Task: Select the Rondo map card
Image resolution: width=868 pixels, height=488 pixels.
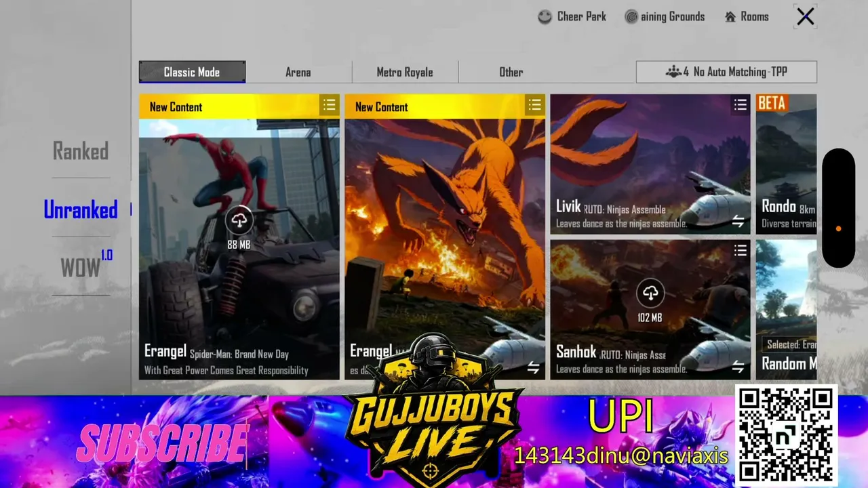Action: 787,164
